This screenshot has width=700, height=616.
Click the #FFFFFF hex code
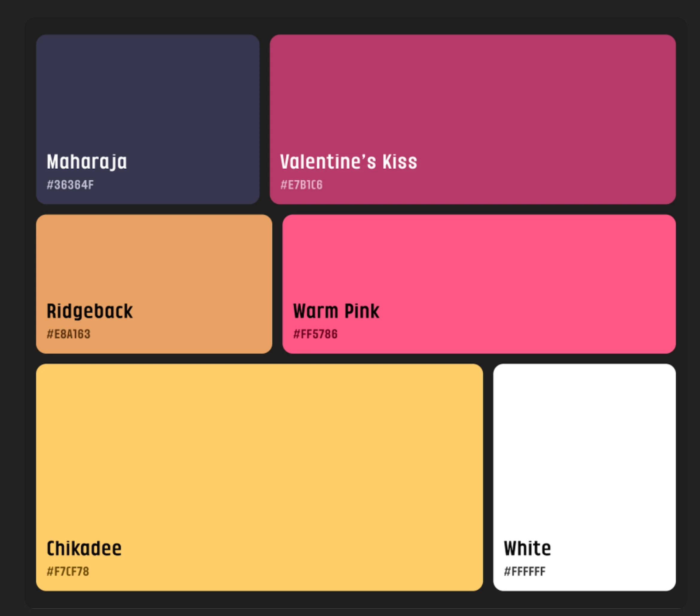pyautogui.click(x=525, y=571)
